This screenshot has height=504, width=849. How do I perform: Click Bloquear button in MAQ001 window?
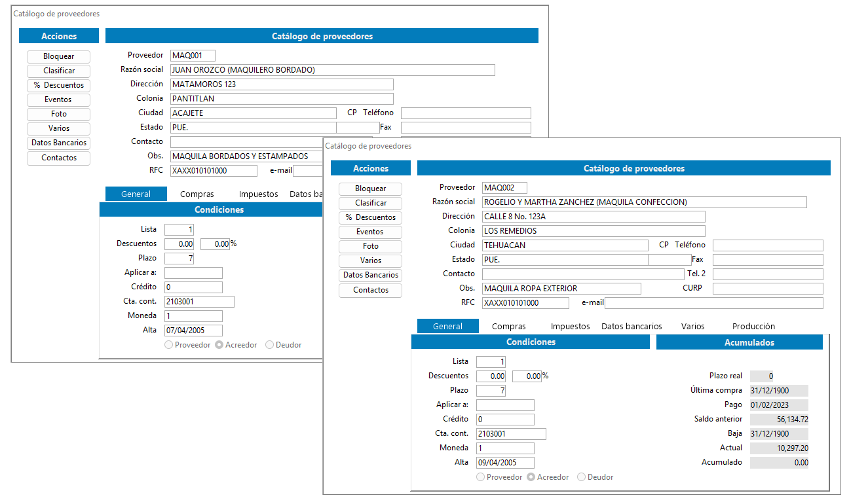point(58,56)
